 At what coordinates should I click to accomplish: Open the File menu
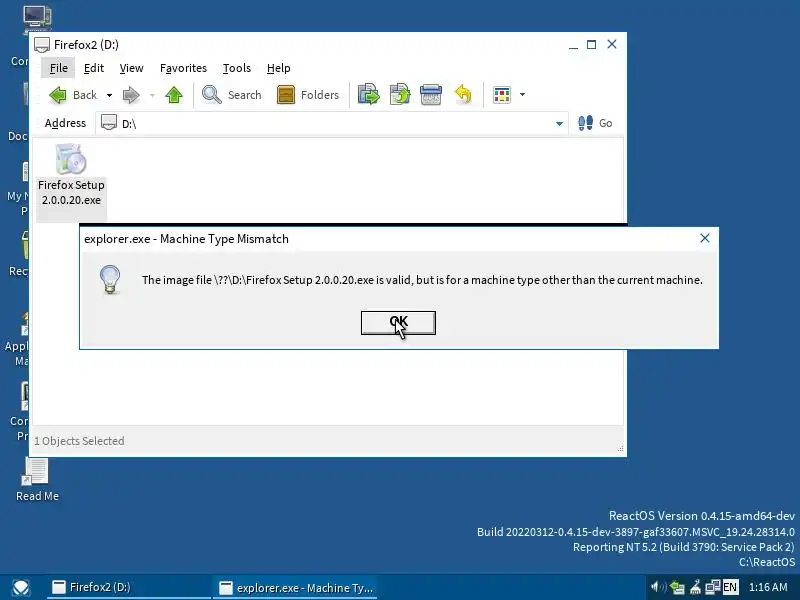tap(59, 68)
